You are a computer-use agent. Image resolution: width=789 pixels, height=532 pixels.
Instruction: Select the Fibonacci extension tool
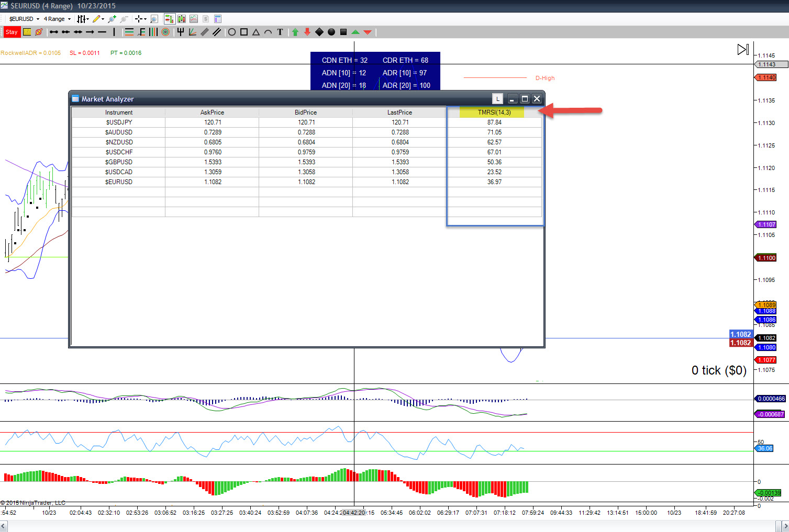[141, 32]
